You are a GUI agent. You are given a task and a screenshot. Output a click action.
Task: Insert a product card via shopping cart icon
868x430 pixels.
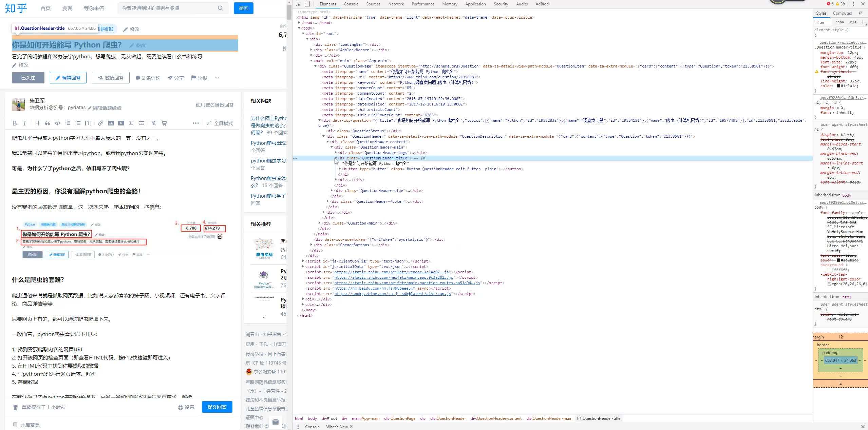(x=164, y=123)
